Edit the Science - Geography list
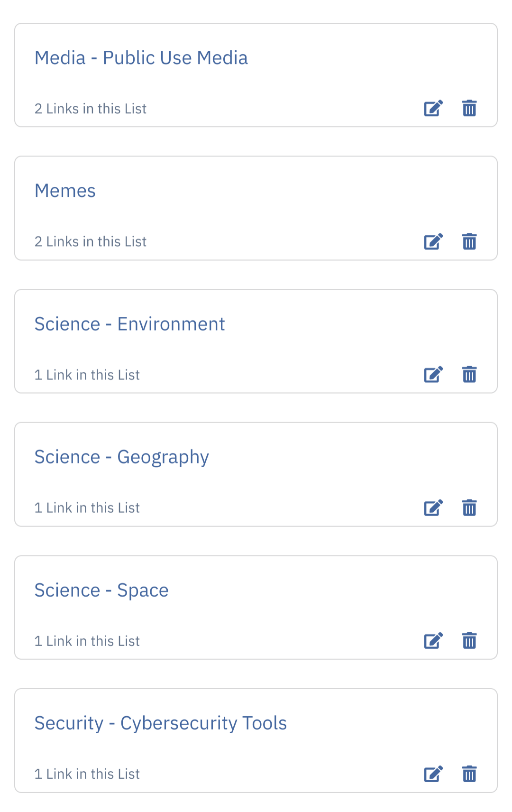 [433, 507]
